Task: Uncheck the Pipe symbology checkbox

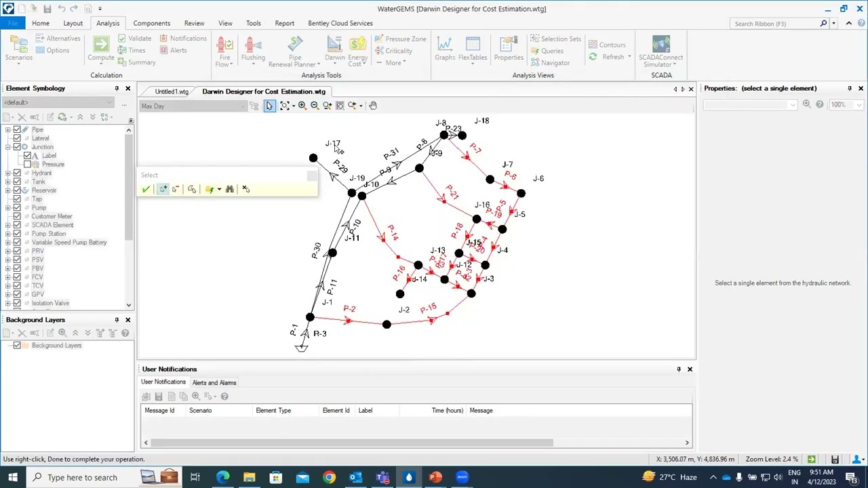Action: pos(17,129)
